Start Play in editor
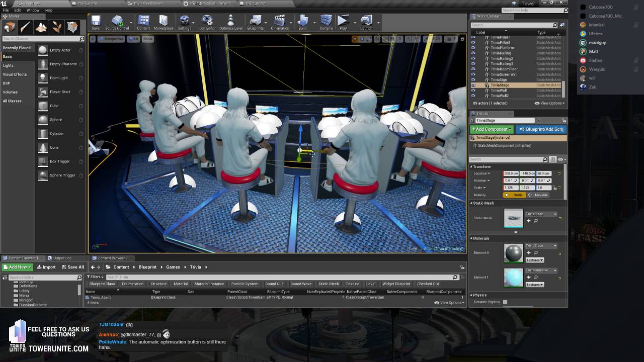The height and width of the screenshot is (362, 644). (x=343, y=22)
